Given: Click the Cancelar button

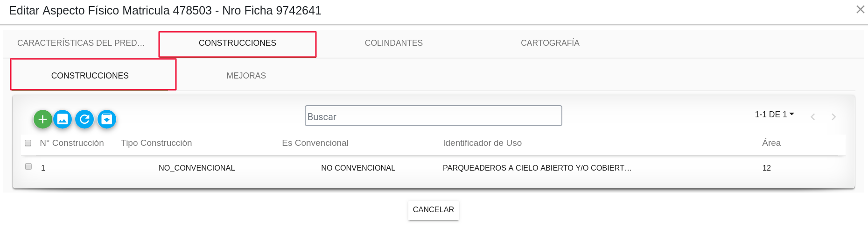Looking at the screenshot, I should [x=434, y=210].
